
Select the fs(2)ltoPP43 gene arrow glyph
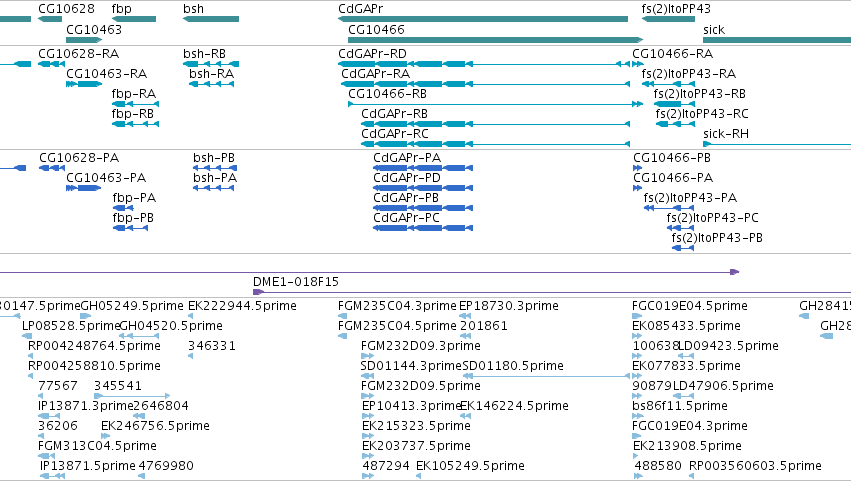click(668, 19)
